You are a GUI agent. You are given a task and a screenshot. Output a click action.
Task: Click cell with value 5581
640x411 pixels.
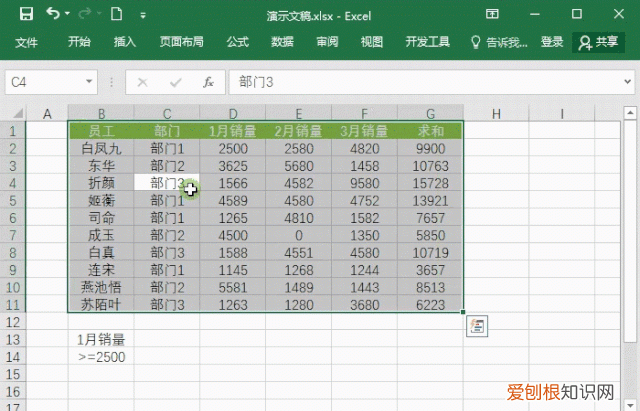click(x=233, y=287)
